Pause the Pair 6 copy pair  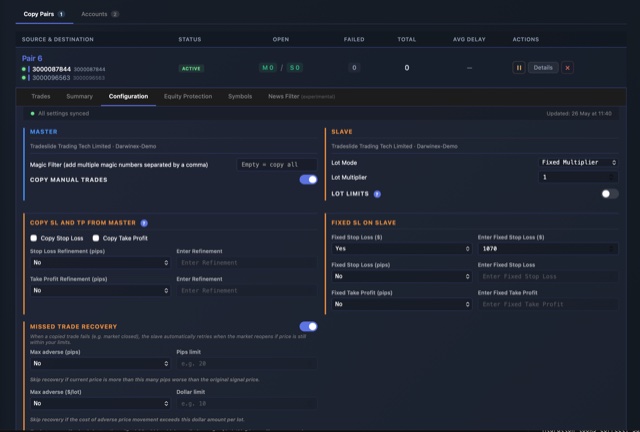point(518,68)
